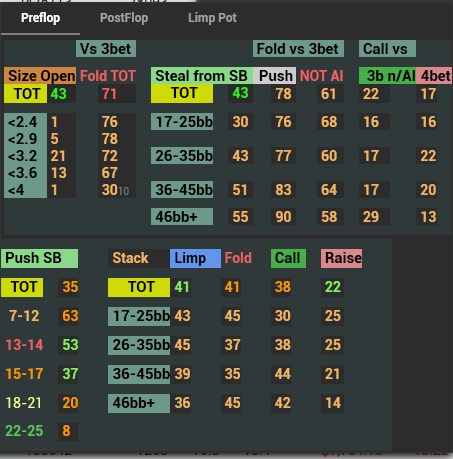
Task: Click Limp value 36 in 46bb+ row
Action: point(182,403)
